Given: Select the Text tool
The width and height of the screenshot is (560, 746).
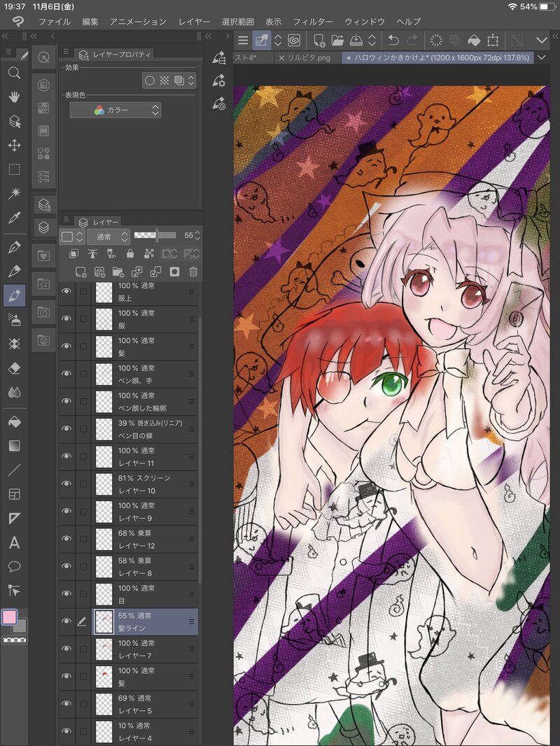Looking at the screenshot, I should [14, 543].
